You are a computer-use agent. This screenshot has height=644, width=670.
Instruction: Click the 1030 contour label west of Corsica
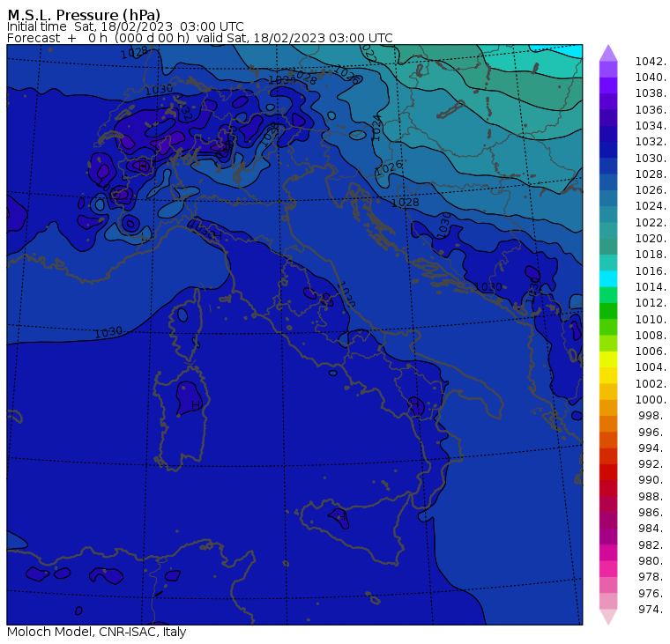108,332
